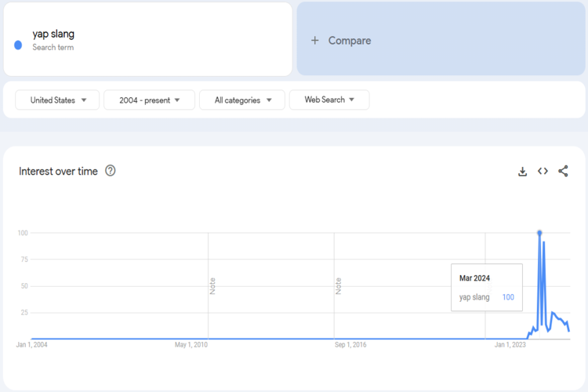588x392 pixels.
Task: Open the 2004 - present time range dropdown
Action: tap(149, 100)
